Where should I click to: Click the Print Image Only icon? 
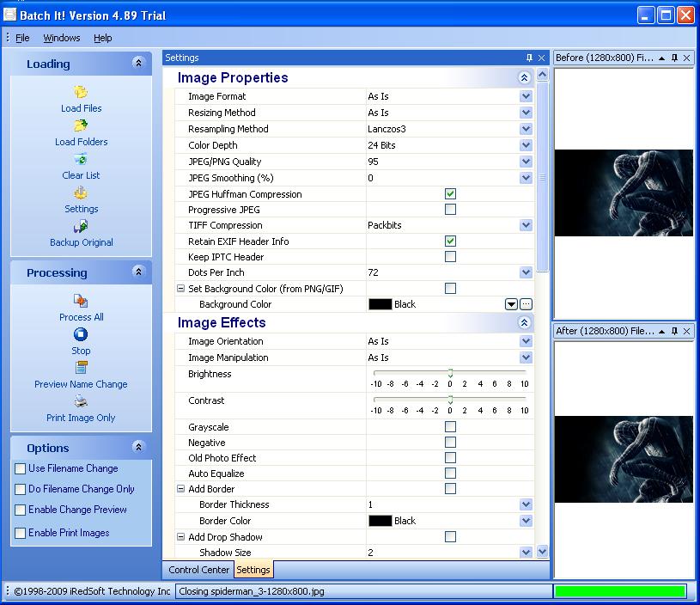coord(81,401)
